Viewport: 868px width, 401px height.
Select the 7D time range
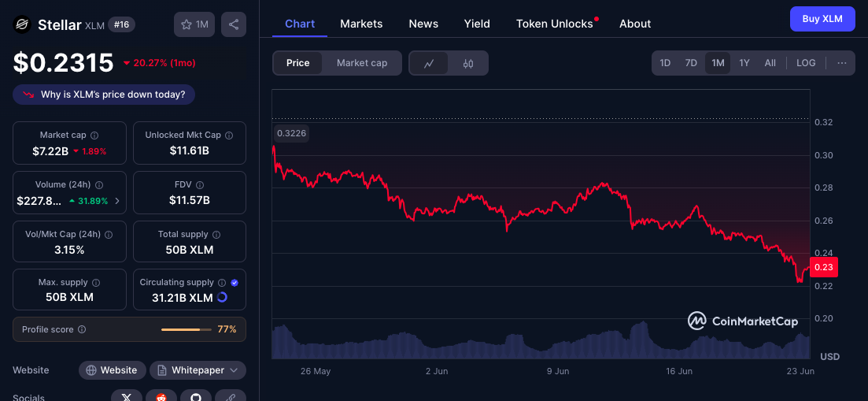pos(692,63)
